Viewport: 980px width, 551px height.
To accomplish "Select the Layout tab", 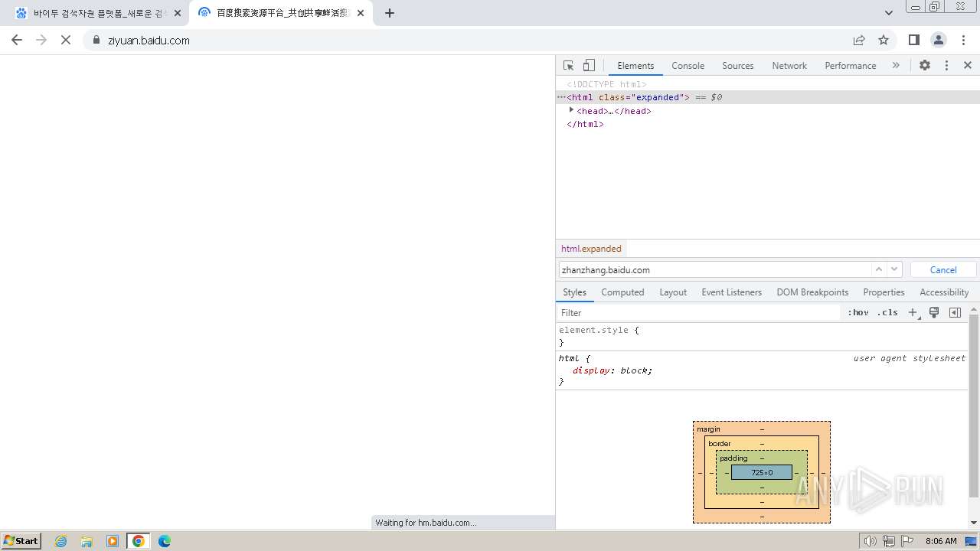I will pos(673,292).
